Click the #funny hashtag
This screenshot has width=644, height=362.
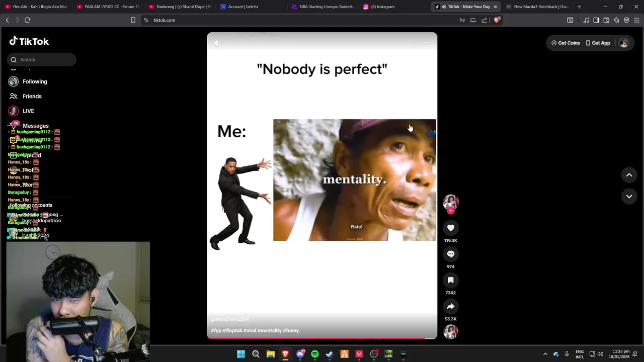291,330
